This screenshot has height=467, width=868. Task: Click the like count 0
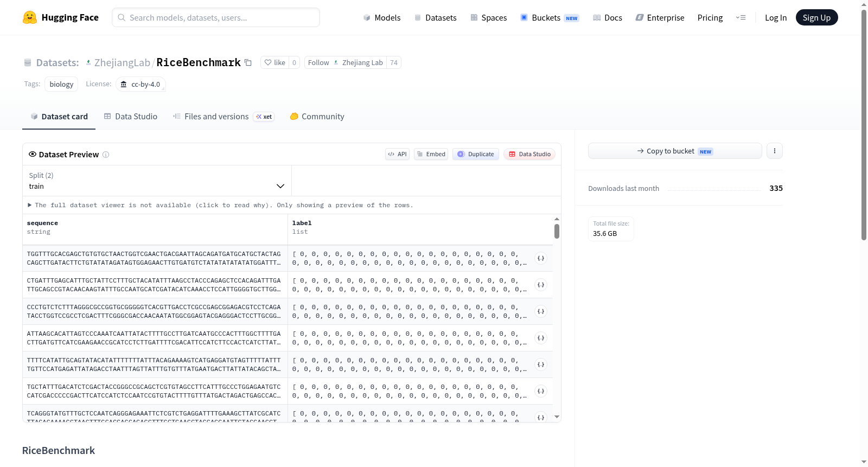(294, 62)
